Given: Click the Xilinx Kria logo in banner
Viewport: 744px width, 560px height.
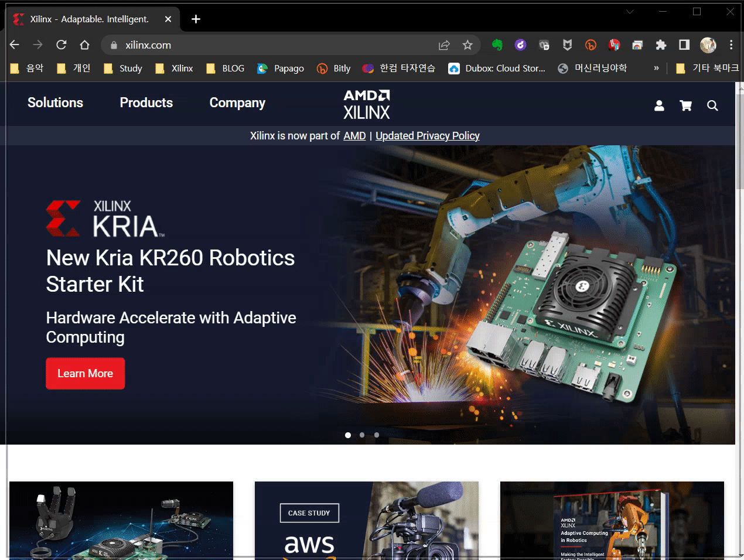Looking at the screenshot, I should (x=105, y=218).
